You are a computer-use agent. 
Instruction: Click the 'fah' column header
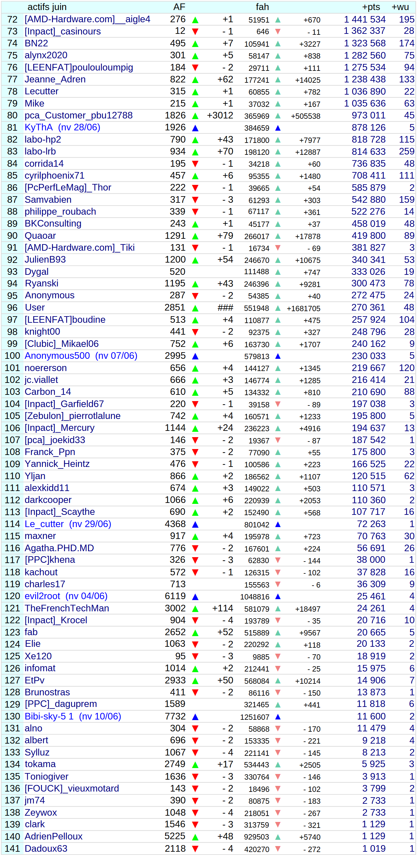[262, 7]
